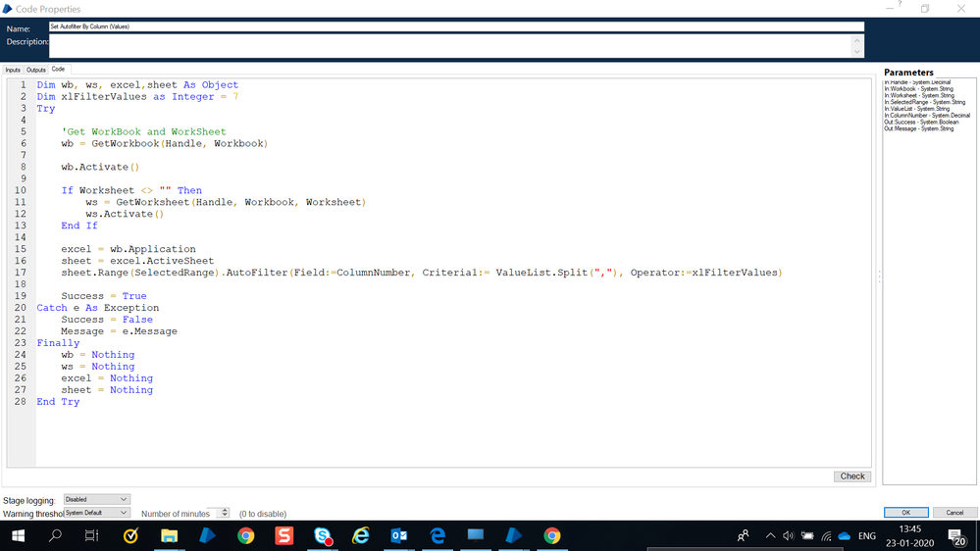Select parameter In:Handle - System.Decimal
This screenshot has height=551, width=980.
tap(917, 82)
